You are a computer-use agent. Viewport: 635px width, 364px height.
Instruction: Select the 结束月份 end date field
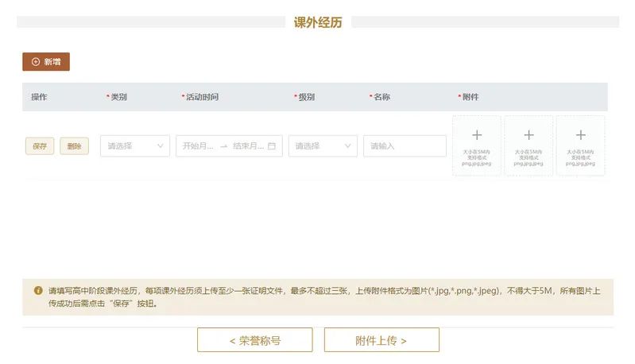pyautogui.click(x=247, y=146)
